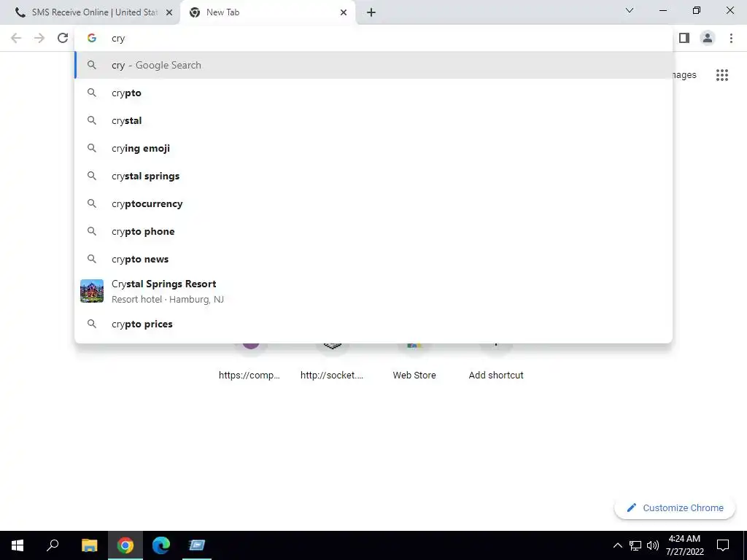The image size is (747, 560).
Task: Open Chrome's three-dot menu
Action: (731, 38)
